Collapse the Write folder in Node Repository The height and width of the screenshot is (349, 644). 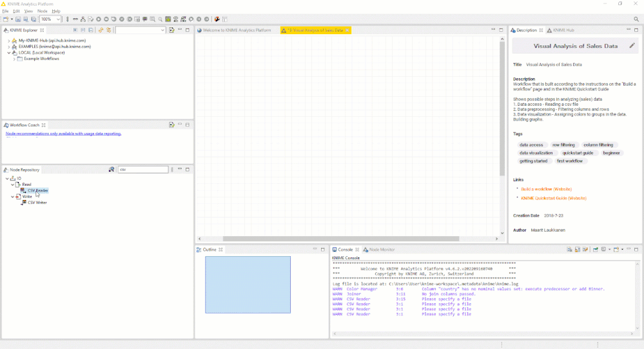pos(12,197)
